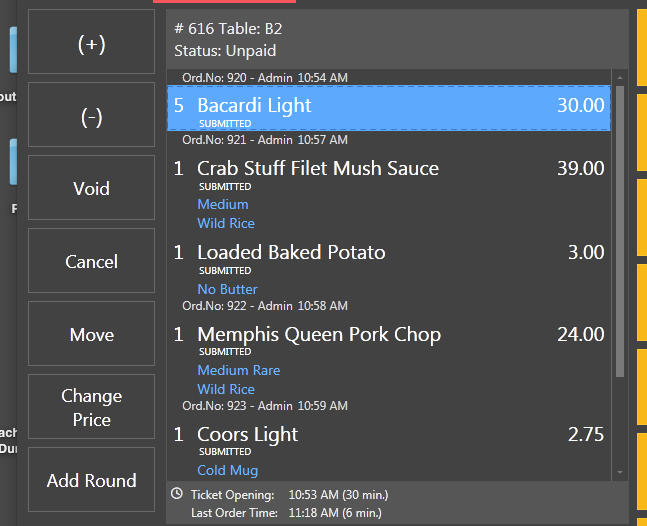Click the (-) decrease quantity button

91,115
